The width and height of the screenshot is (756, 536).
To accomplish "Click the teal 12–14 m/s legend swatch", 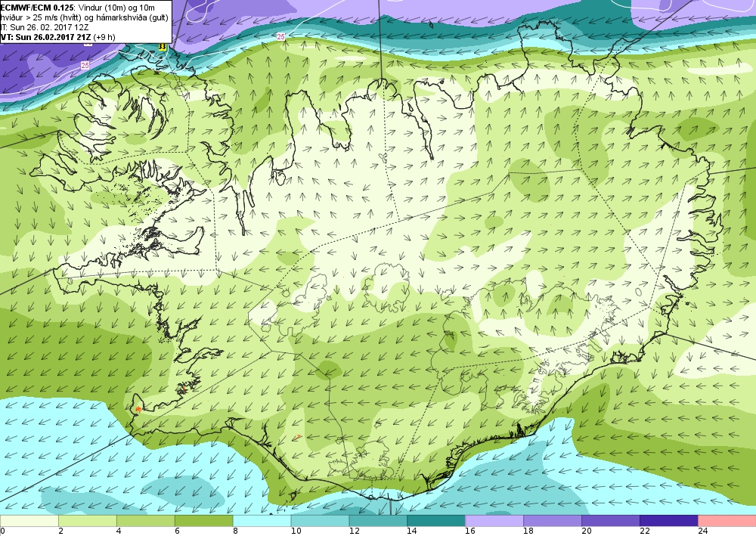I will coord(378,521).
